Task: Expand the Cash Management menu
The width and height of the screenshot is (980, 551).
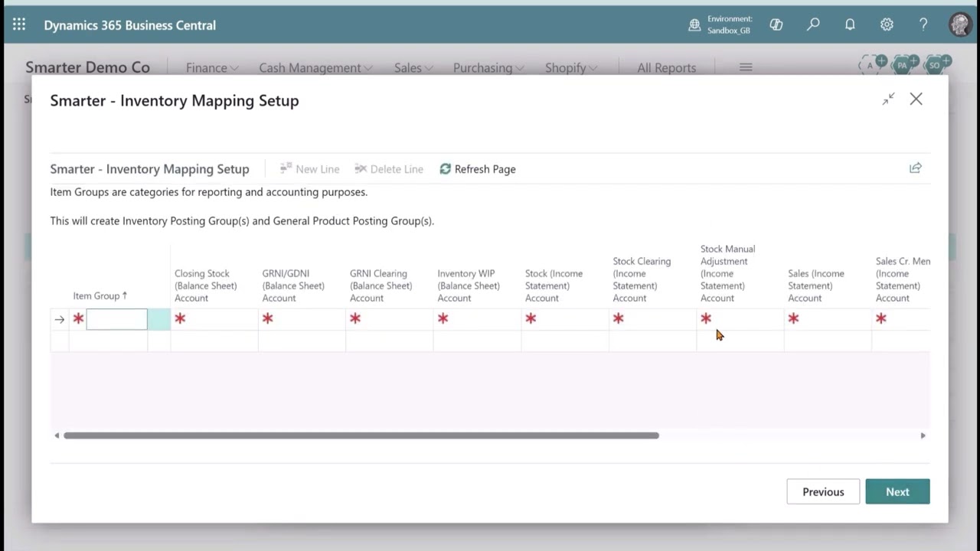Action: pyautogui.click(x=315, y=67)
